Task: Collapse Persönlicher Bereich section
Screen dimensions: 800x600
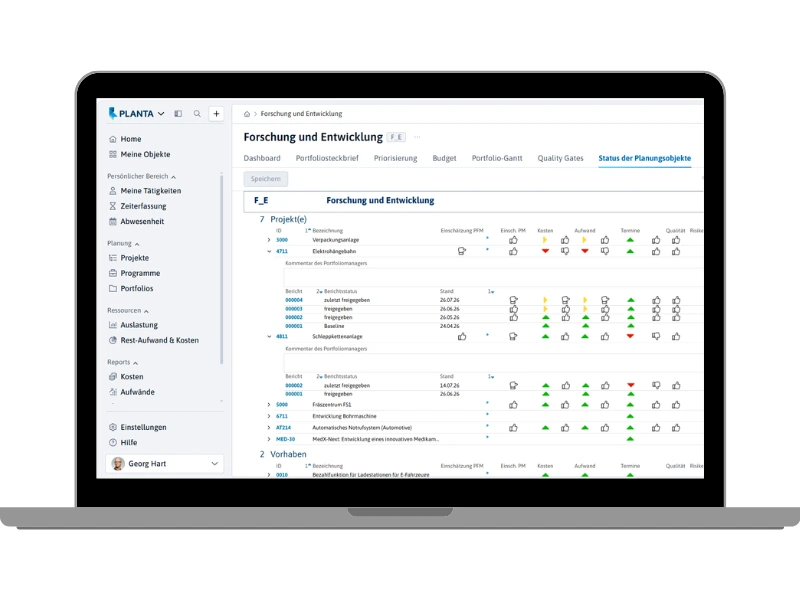Action: tap(141, 176)
